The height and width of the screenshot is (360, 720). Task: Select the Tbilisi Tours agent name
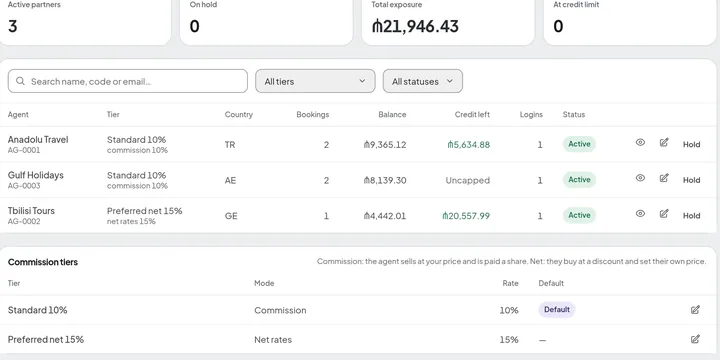pyautogui.click(x=31, y=211)
